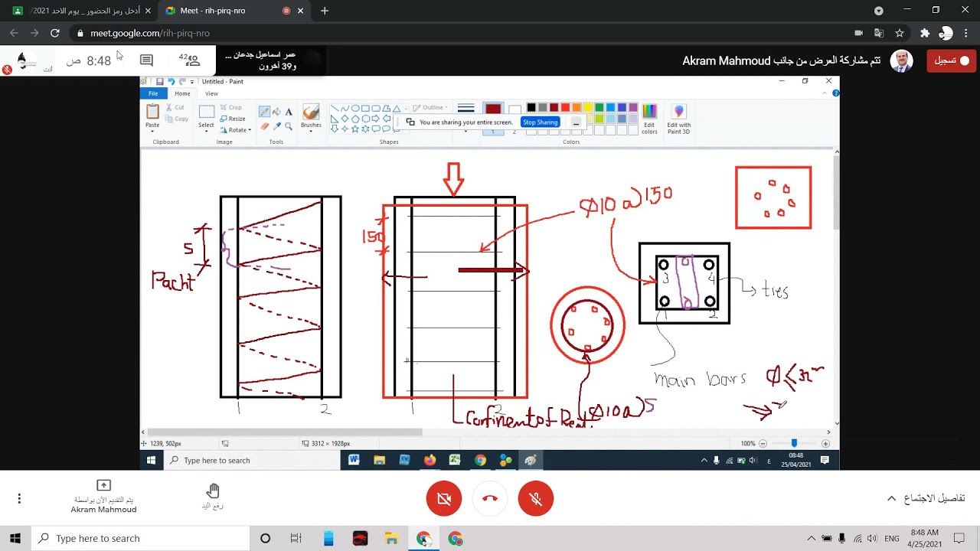Click Paint horizontal scrollbar
The width and height of the screenshot is (980, 551).
click(x=285, y=432)
